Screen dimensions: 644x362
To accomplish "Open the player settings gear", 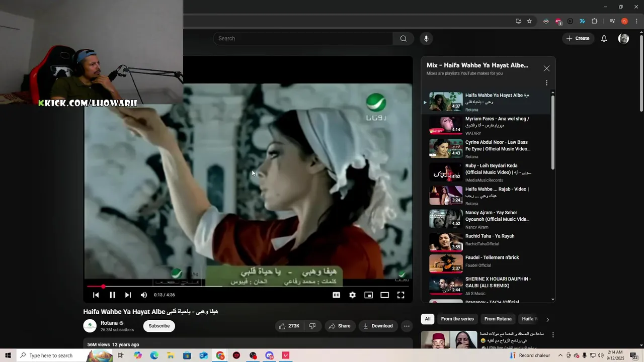I will pyautogui.click(x=353, y=295).
